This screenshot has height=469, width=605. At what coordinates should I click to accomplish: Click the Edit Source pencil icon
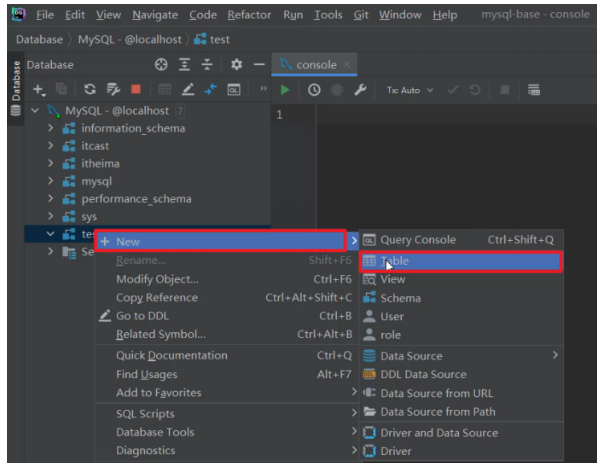(x=188, y=89)
